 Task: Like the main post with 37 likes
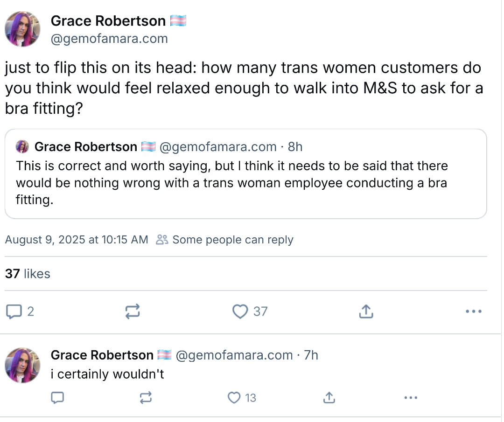click(x=240, y=311)
